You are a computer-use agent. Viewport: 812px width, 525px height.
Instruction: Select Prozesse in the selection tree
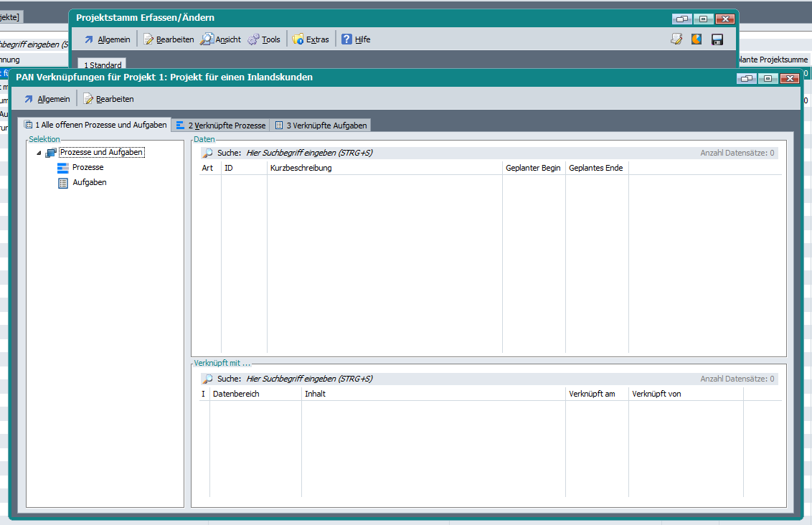point(88,167)
